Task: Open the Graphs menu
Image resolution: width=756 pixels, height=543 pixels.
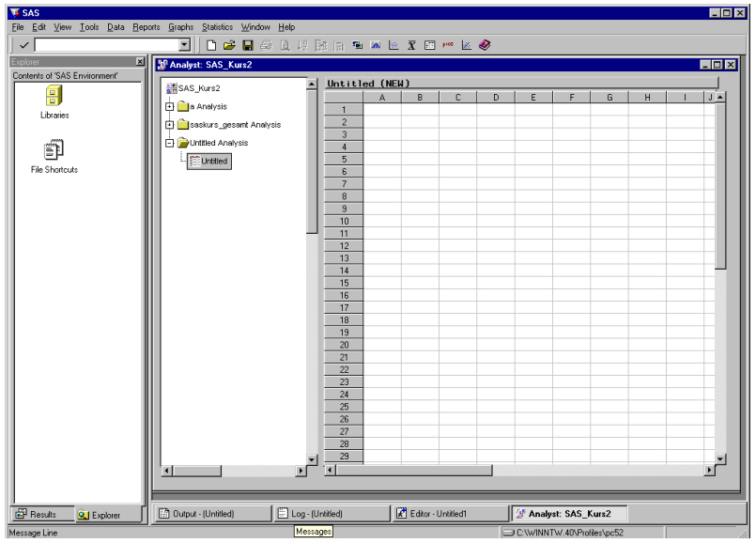Action: tap(180, 27)
